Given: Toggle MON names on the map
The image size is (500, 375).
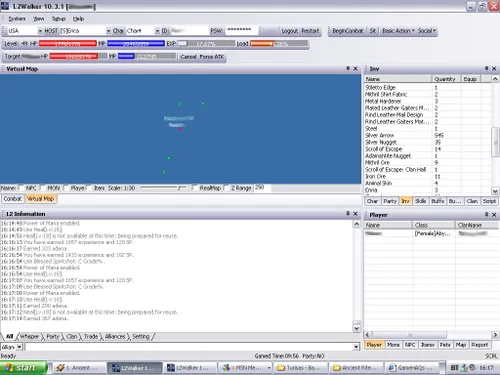Looking at the screenshot, I should click(42, 188).
